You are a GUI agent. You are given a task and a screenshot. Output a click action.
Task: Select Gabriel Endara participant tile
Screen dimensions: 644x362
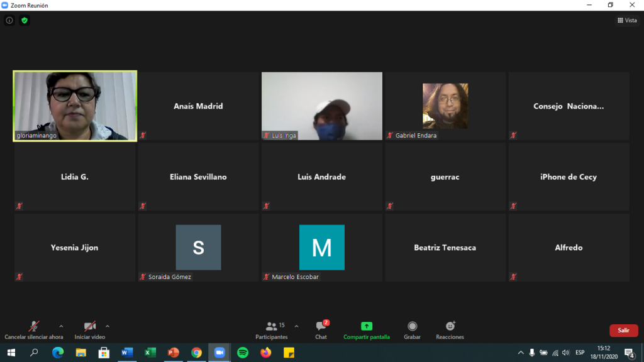point(445,106)
